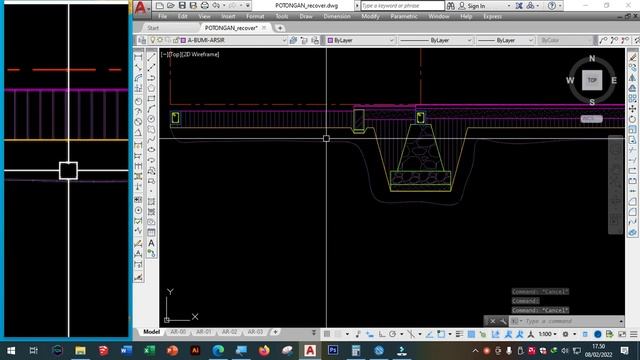The width and height of the screenshot is (640, 360).
Task: Expand the Quick Access toolbar customize arrow
Action: tap(248, 6)
